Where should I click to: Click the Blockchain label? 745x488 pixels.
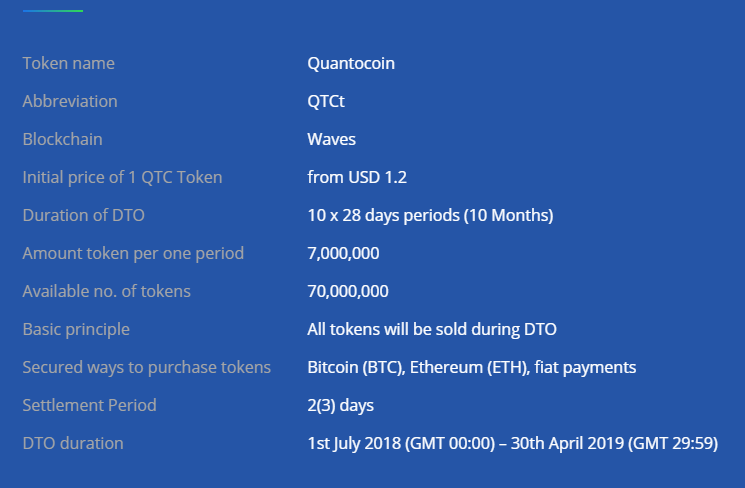pyautogui.click(x=62, y=139)
